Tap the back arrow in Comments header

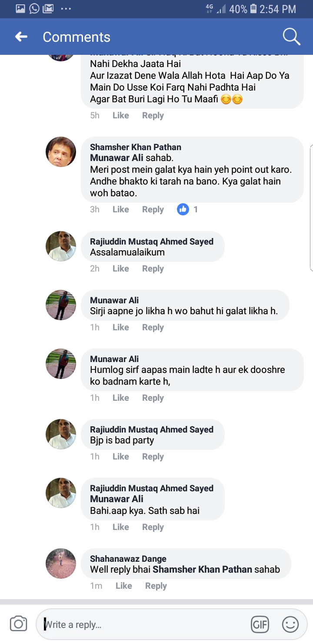pyautogui.click(x=21, y=37)
